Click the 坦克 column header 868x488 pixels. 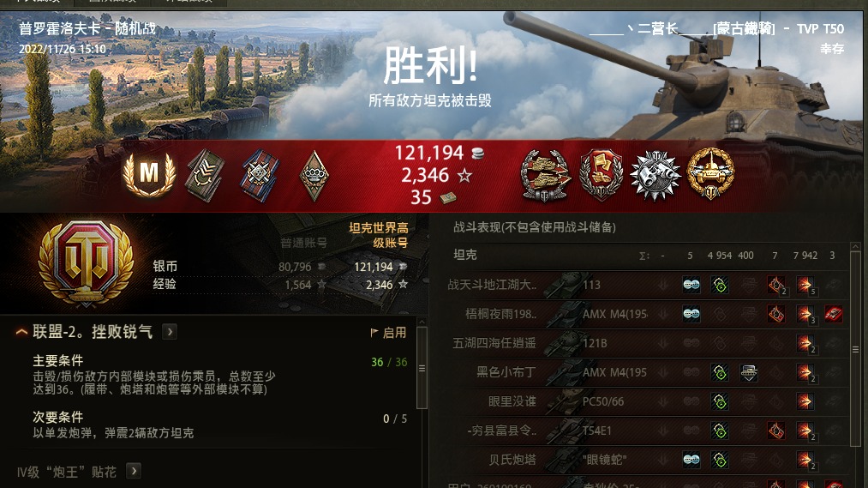click(465, 255)
